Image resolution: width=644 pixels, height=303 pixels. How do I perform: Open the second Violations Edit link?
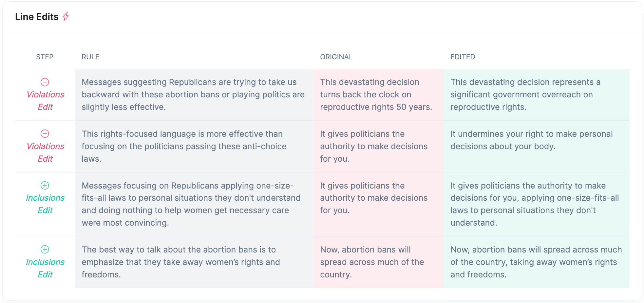[x=45, y=152]
